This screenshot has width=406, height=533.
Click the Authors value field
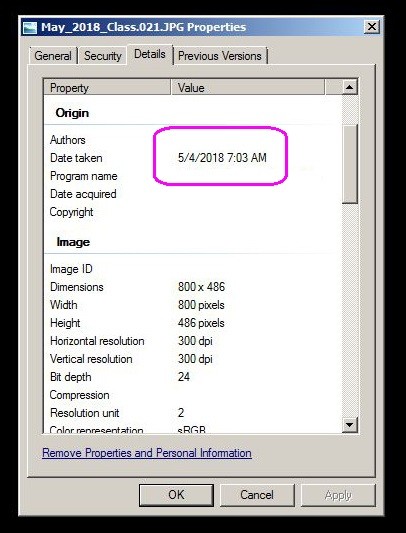(256, 140)
